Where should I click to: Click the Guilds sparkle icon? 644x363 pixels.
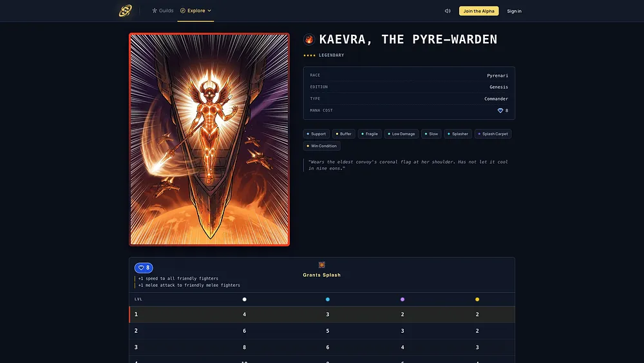[155, 11]
